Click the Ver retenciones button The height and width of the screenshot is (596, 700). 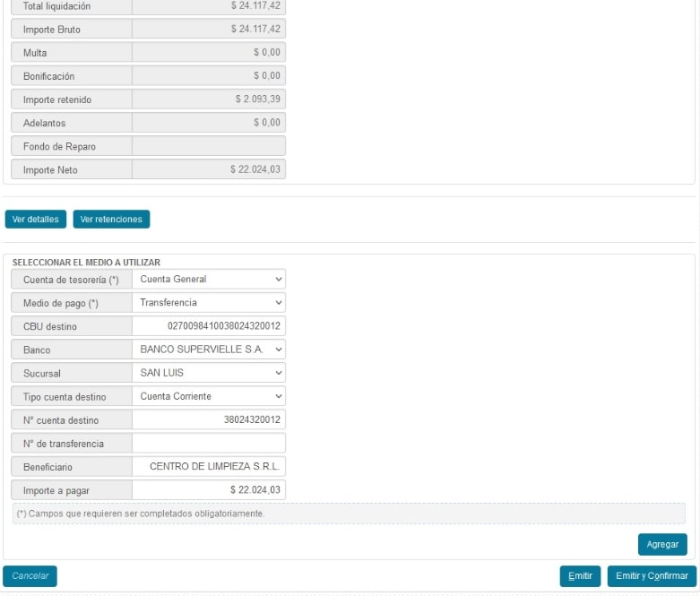[111, 220]
